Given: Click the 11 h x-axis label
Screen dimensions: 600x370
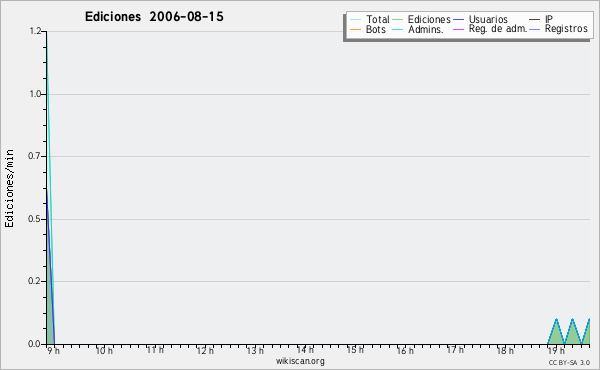Looking at the screenshot, I should tap(155, 350).
